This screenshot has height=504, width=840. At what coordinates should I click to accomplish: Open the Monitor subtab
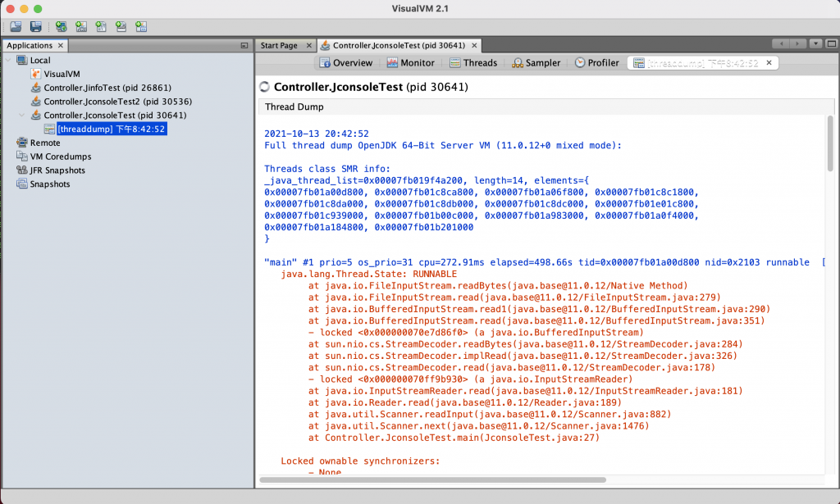411,62
